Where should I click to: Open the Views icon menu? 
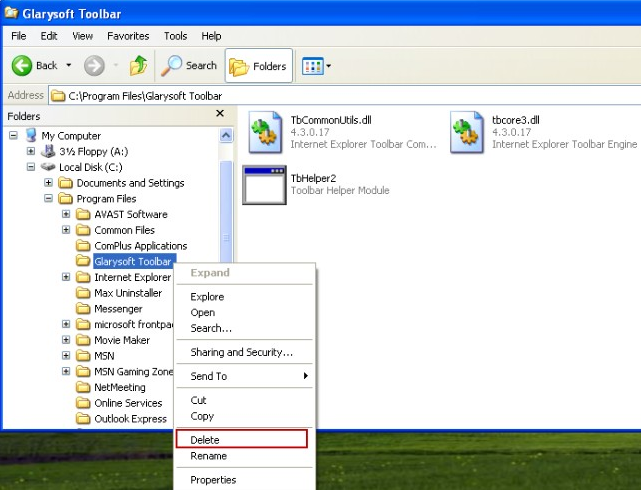[x=316, y=66]
